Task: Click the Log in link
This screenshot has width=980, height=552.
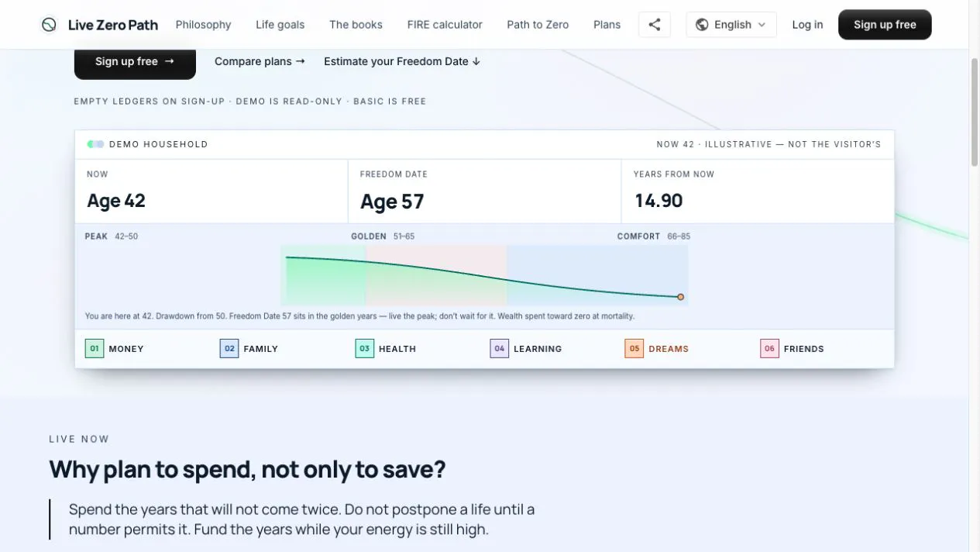Action: point(807,25)
